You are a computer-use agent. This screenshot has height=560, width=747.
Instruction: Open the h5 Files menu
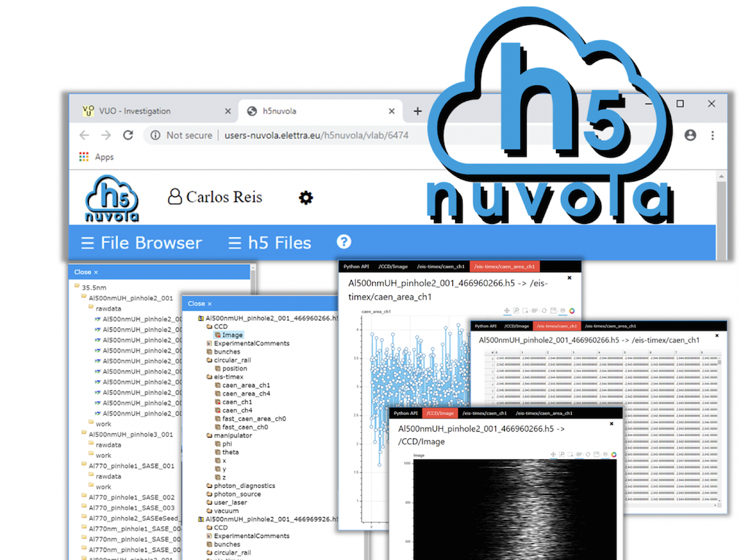pyautogui.click(x=270, y=243)
